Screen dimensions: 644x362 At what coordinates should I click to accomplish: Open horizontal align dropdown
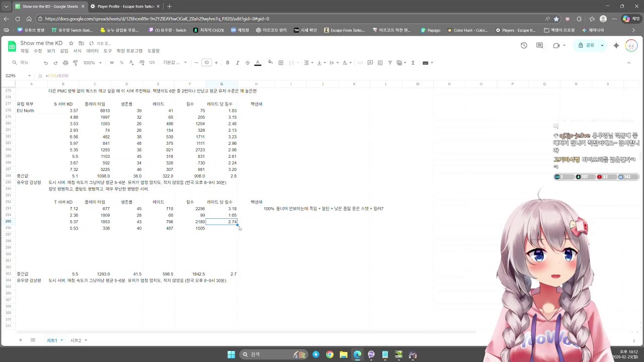coord(308,63)
